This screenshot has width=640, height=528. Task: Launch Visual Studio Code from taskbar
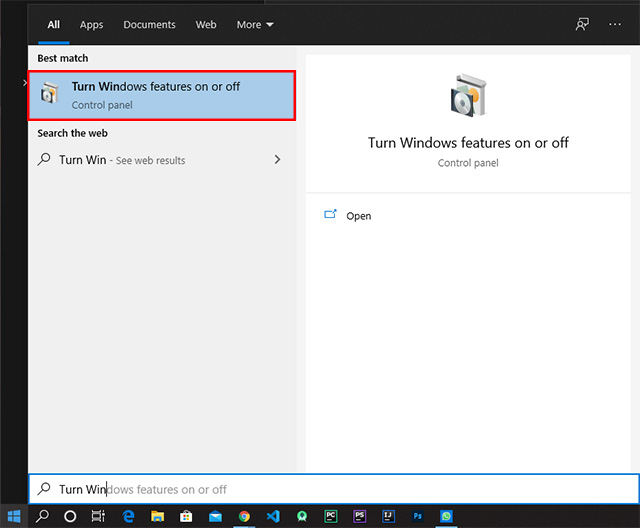click(x=273, y=516)
